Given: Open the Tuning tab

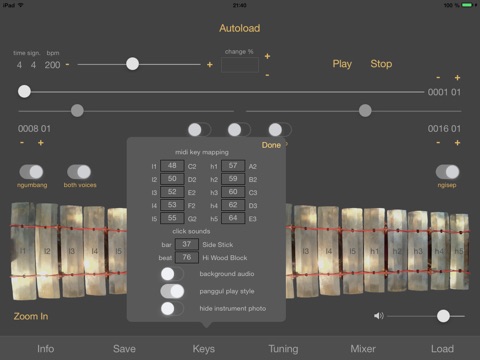Looking at the screenshot, I should coord(283,349).
